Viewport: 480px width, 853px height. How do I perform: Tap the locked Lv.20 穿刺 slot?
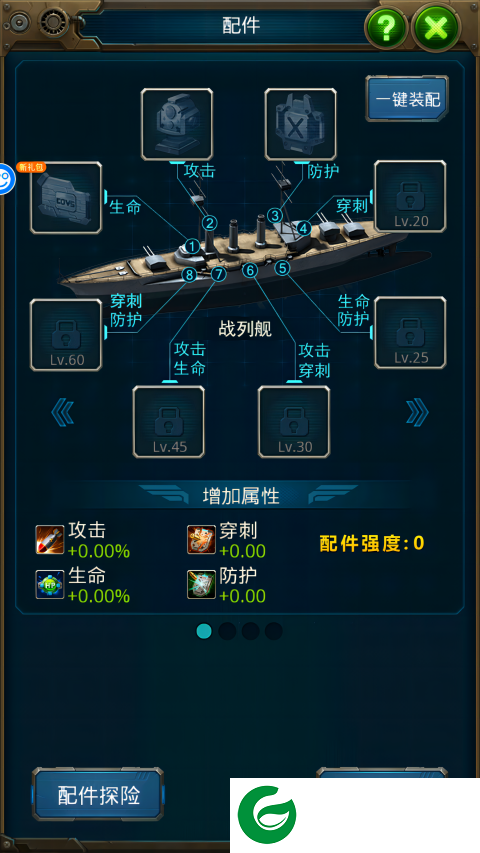tap(410, 196)
